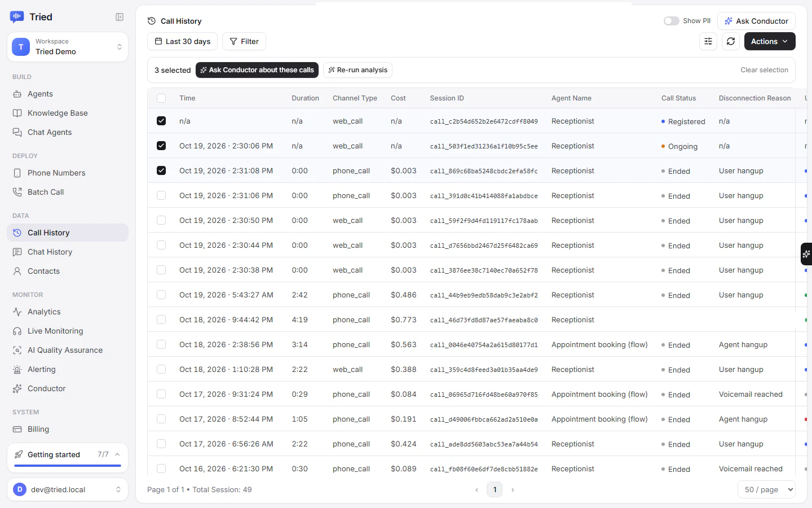This screenshot has width=812, height=508.
Task: Uncheck the Oct 19 2:31:08 PM row checkbox
Action: coord(161,170)
